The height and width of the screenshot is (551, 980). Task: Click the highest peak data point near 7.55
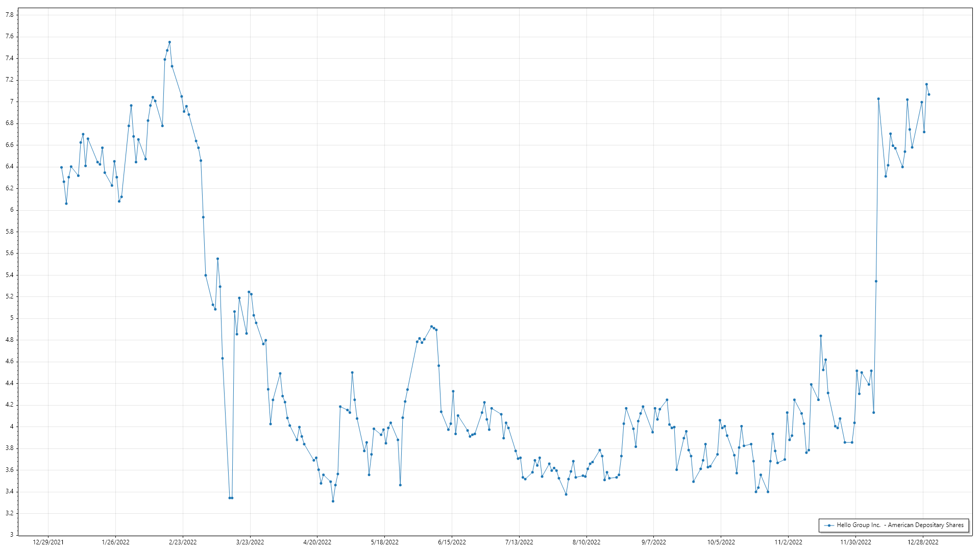(x=169, y=42)
